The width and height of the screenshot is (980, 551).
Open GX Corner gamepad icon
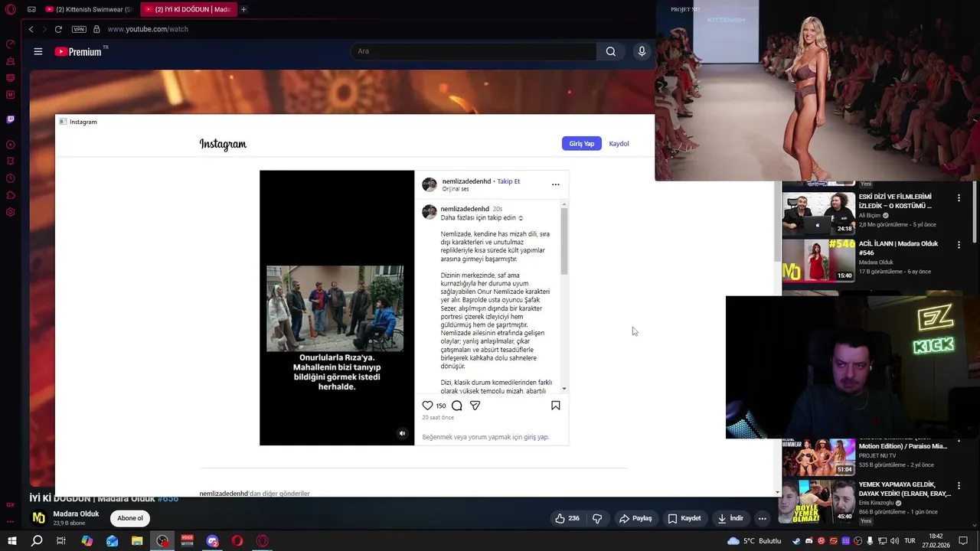click(31, 9)
